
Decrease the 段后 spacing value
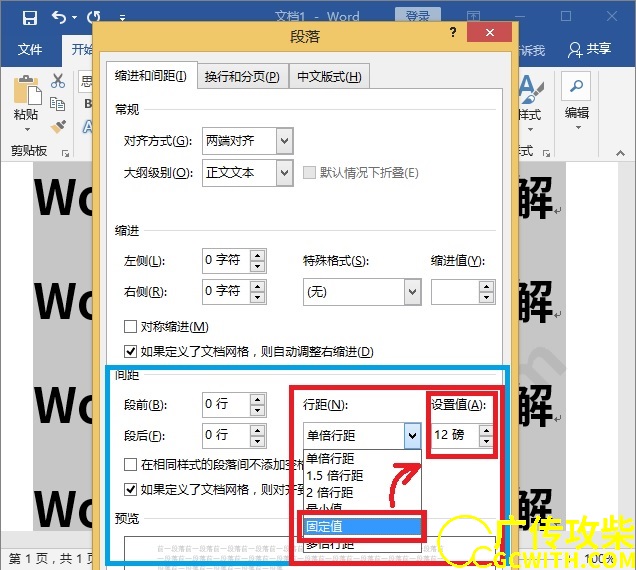point(258,441)
